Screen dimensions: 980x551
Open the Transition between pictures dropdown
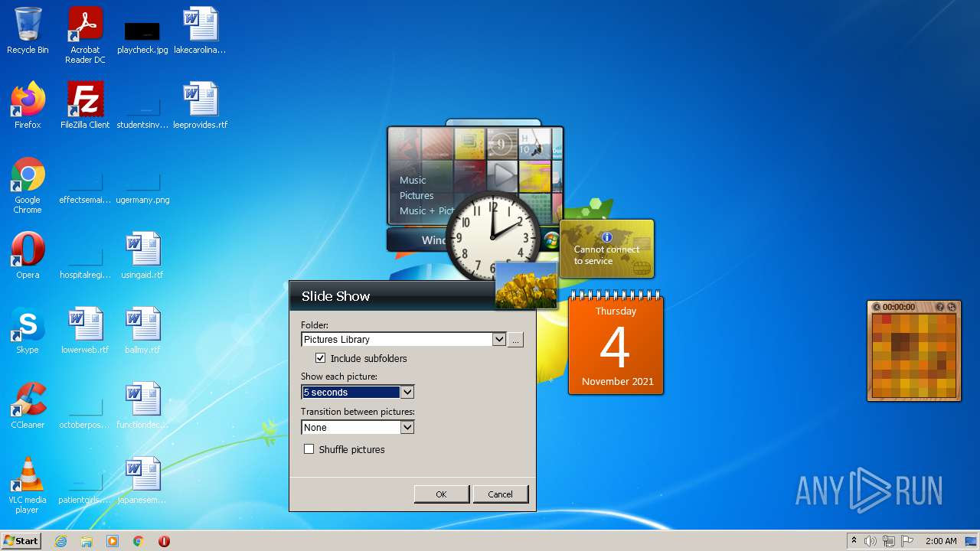pos(407,427)
